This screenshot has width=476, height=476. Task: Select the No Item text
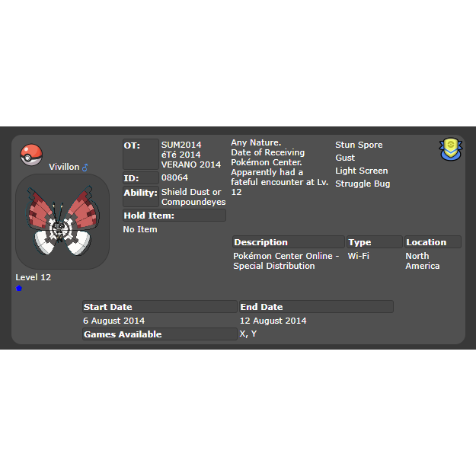point(140,229)
